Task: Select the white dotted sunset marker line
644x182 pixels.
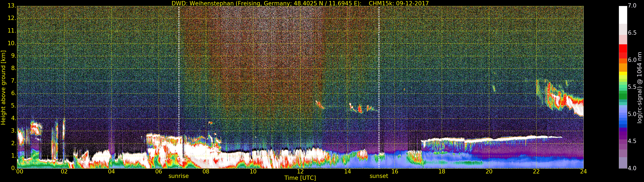Action: (379, 87)
